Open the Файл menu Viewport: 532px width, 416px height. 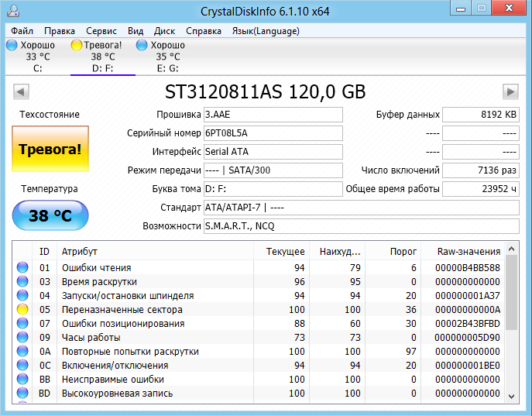pyautogui.click(x=22, y=31)
